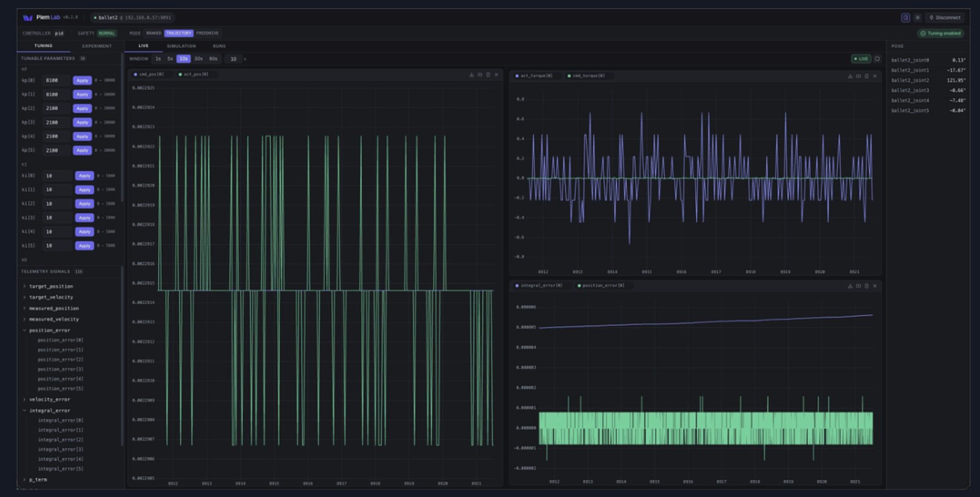Download the act_torque chart data
This screenshot has height=497, width=980.
850,76
